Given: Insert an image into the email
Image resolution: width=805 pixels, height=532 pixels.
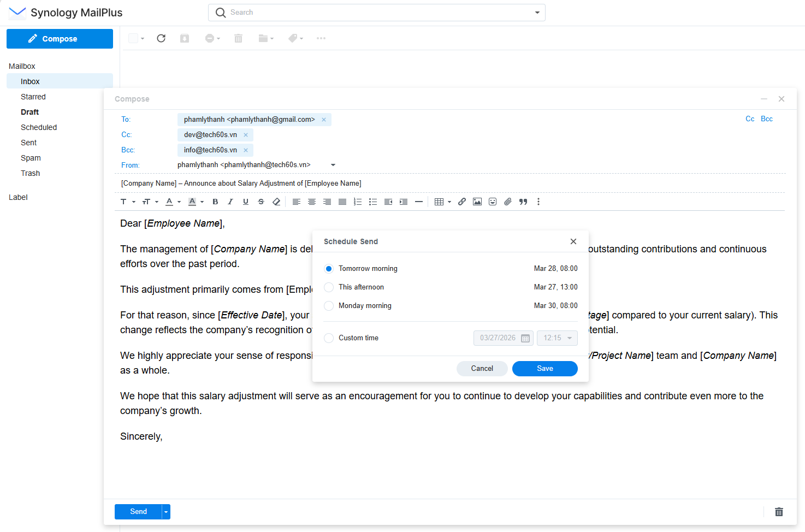Looking at the screenshot, I should 477,202.
